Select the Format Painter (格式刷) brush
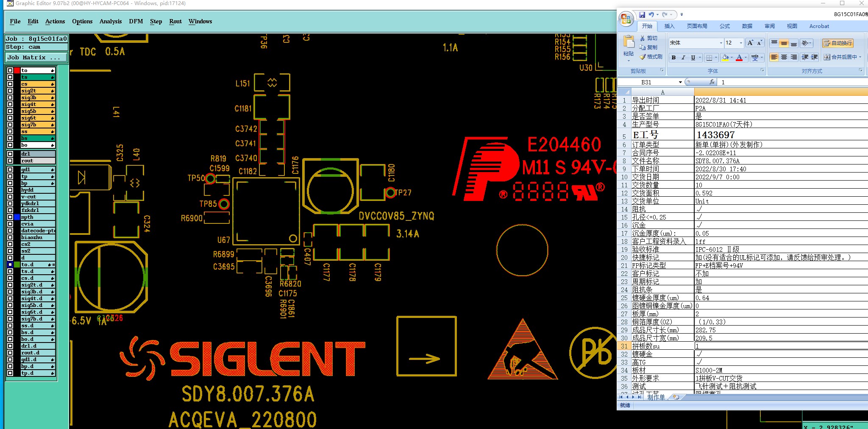The width and height of the screenshot is (868, 429). [x=643, y=57]
